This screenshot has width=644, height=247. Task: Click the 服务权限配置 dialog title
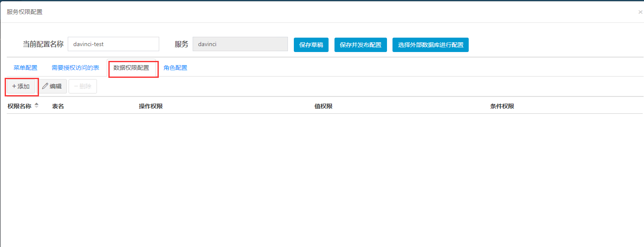coord(25,12)
